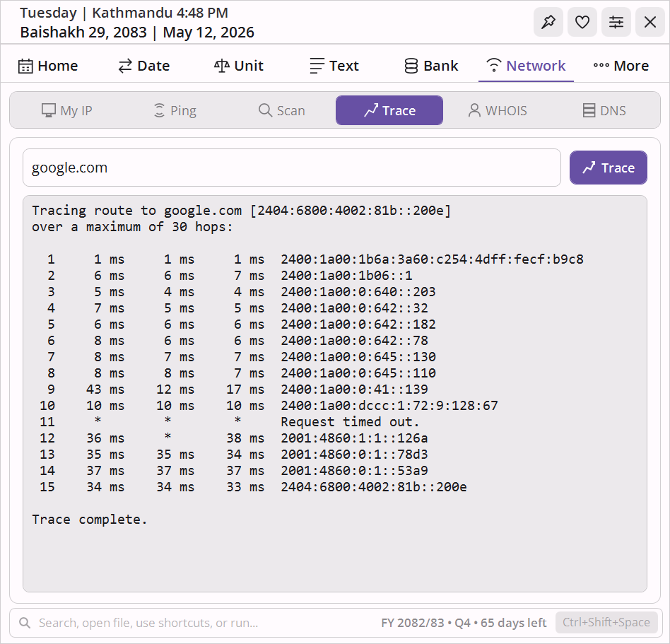Select hop 1 address ending fecf:b9c8

tap(432, 259)
